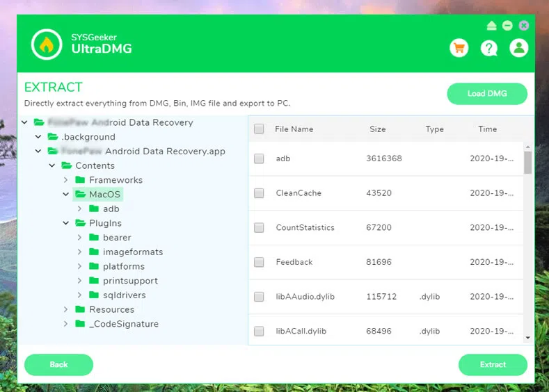The height and width of the screenshot is (392, 549).
Task: Open the help question mark icon
Action: tap(489, 48)
